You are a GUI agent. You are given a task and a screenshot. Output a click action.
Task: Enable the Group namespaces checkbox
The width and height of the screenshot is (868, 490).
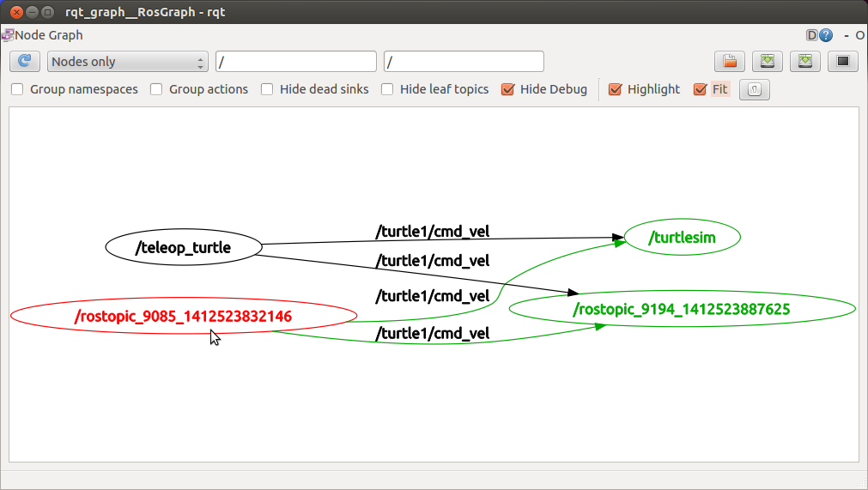17,89
